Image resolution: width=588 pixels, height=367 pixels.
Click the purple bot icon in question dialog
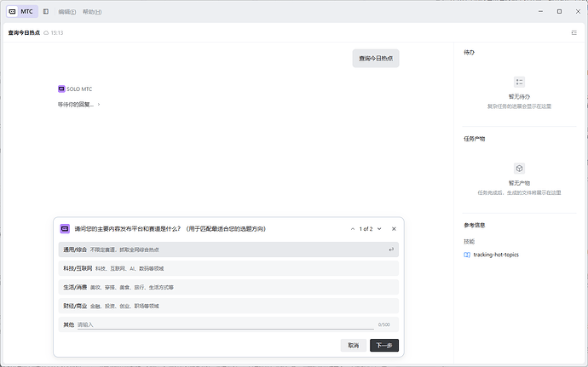[x=65, y=229]
